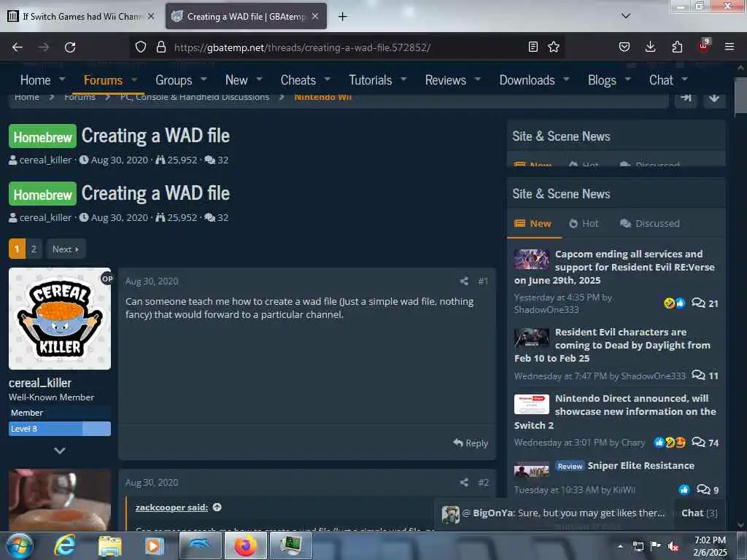Open Windows Start orb
This screenshot has height=560, width=747.
(20, 545)
